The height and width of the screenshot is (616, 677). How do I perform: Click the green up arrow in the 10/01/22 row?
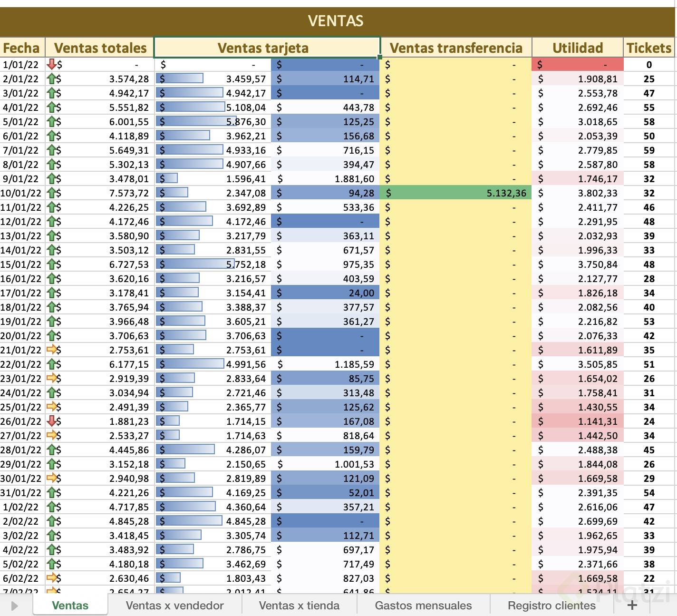52,193
